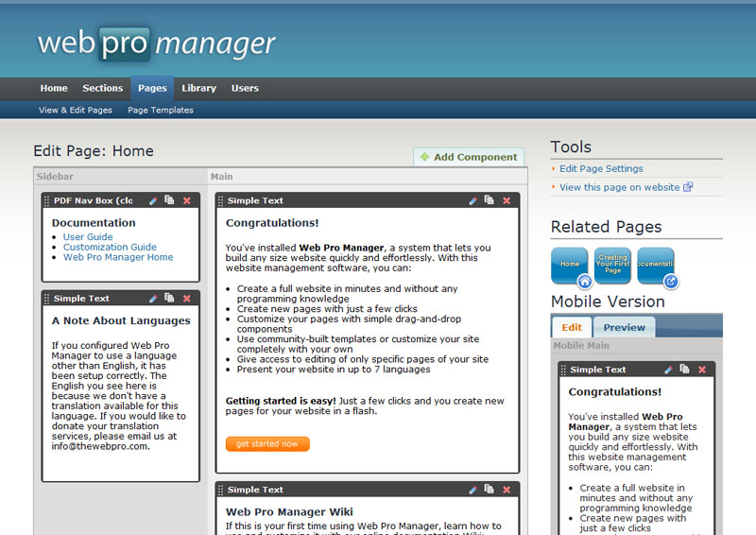Click View this page on website link
Screen dimensions: 756x535
(620, 187)
